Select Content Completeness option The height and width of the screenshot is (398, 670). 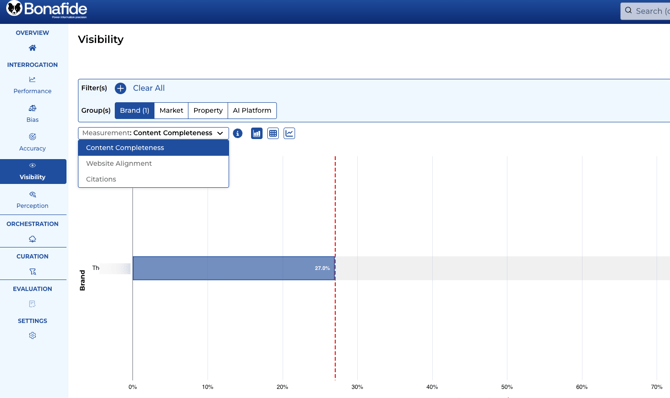153,147
